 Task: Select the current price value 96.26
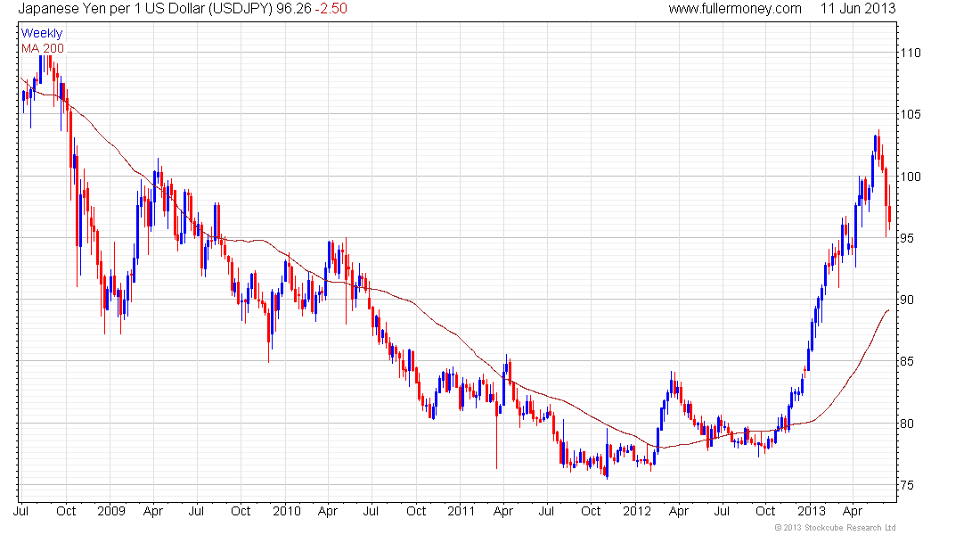[294, 9]
